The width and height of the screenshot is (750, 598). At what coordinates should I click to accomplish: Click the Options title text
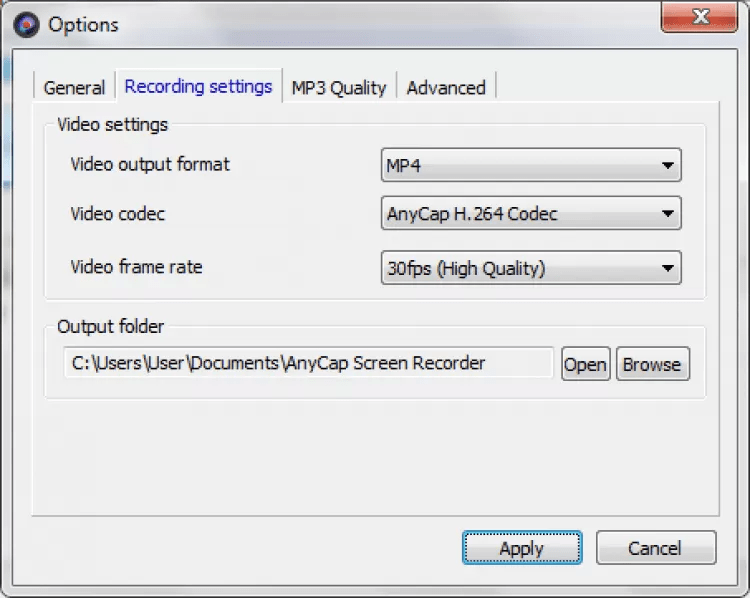click(83, 24)
